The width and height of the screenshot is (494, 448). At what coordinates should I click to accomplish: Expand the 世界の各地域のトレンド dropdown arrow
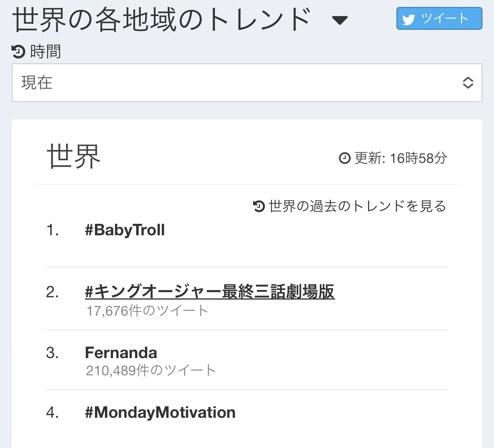340,20
